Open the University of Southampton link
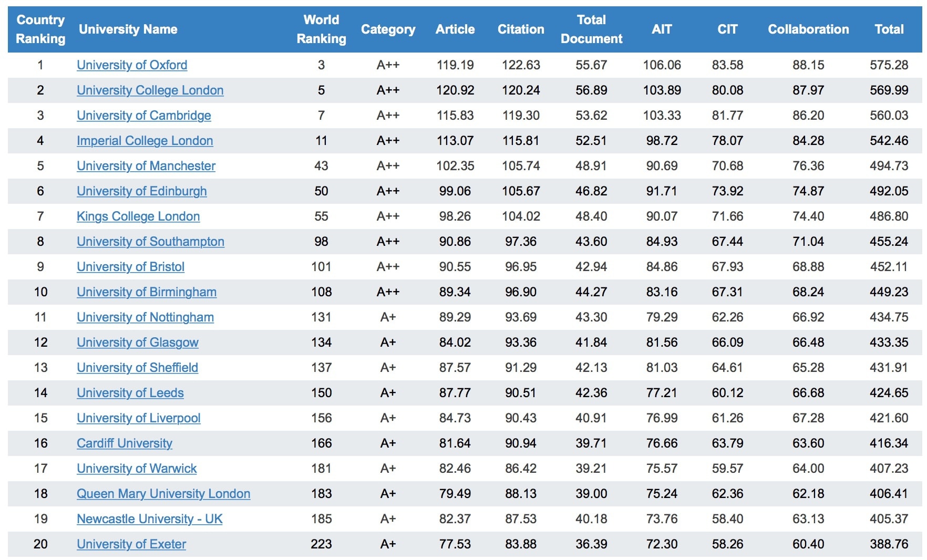 click(x=150, y=242)
